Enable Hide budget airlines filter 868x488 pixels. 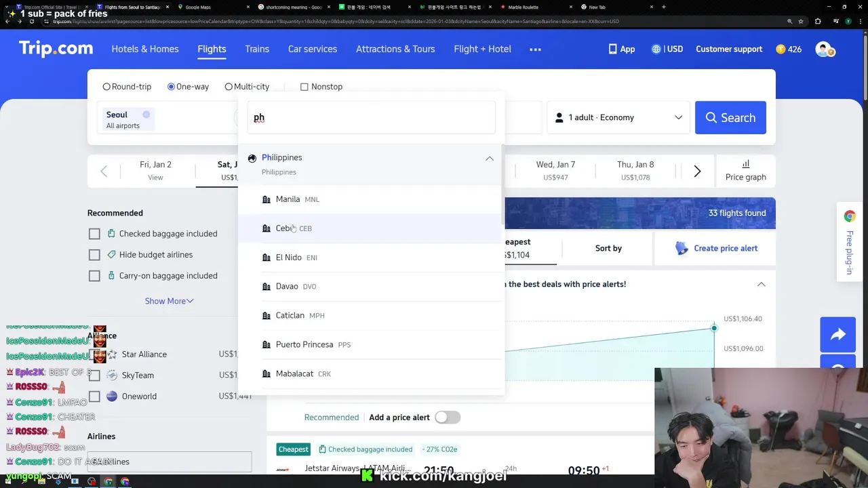point(94,255)
